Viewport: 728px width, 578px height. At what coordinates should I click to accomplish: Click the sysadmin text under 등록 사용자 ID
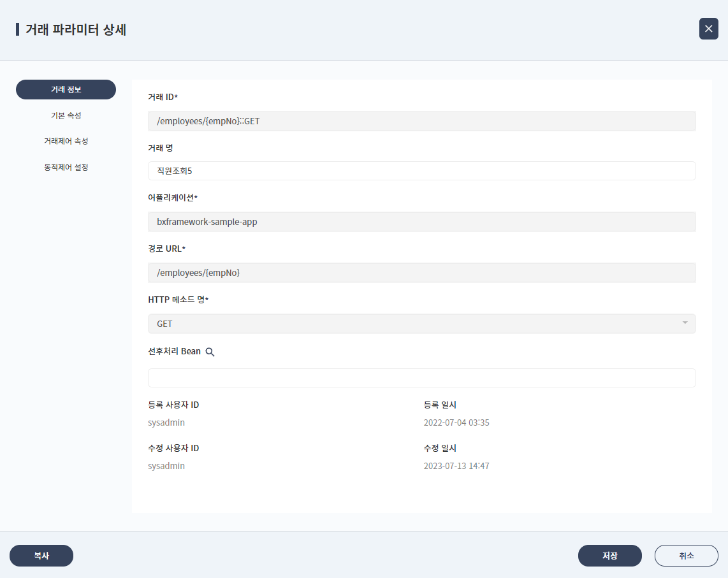click(166, 422)
